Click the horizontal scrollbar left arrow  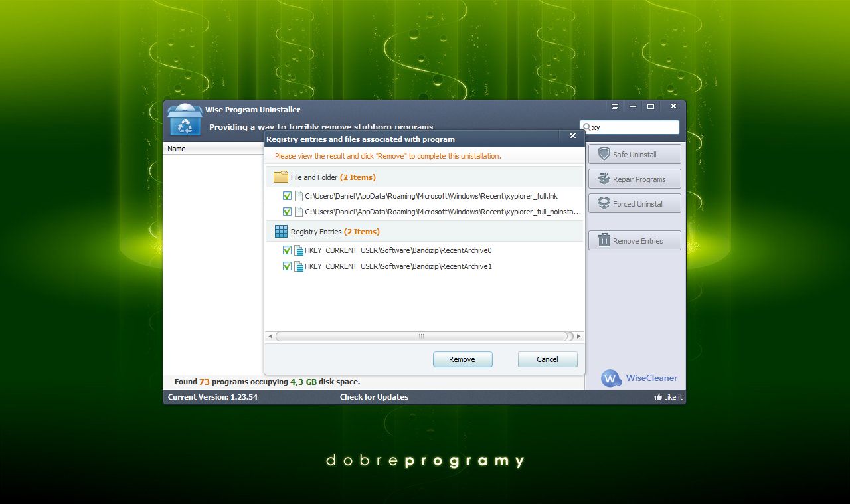[x=270, y=337]
